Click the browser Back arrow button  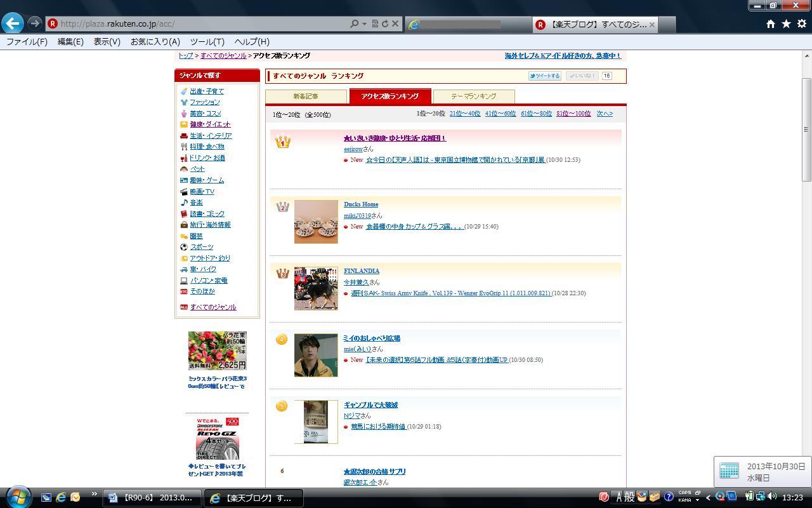pos(13,23)
